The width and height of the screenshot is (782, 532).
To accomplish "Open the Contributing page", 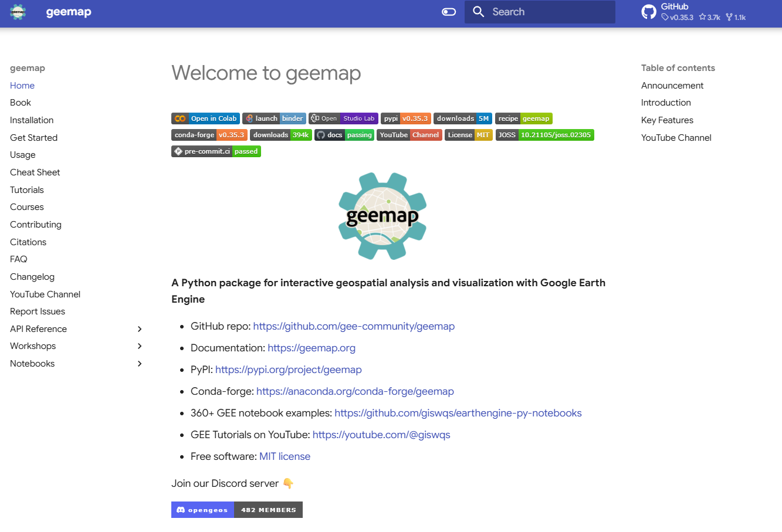I will tap(36, 225).
